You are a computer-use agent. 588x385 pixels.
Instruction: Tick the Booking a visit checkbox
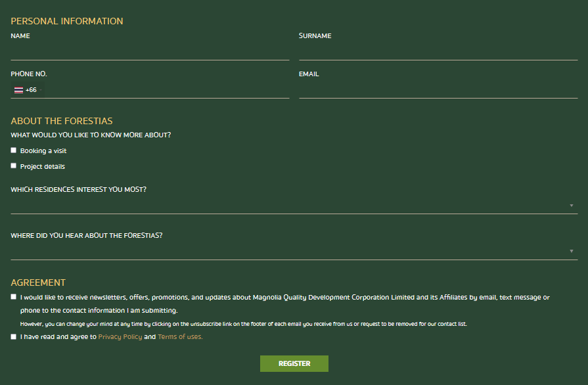click(14, 150)
